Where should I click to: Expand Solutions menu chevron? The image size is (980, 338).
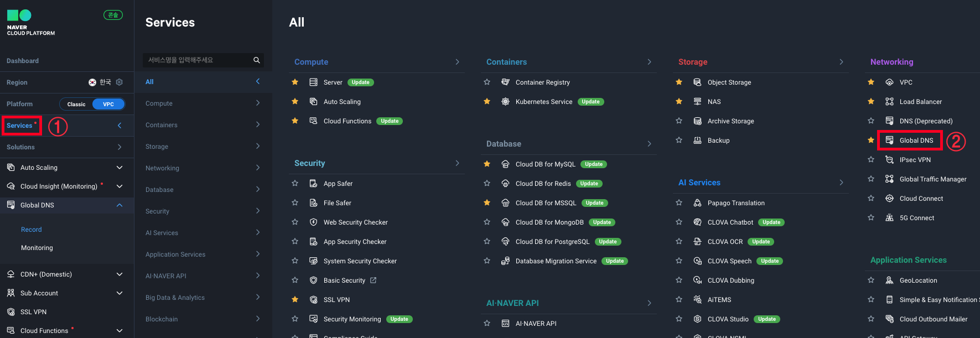pyautogui.click(x=120, y=147)
